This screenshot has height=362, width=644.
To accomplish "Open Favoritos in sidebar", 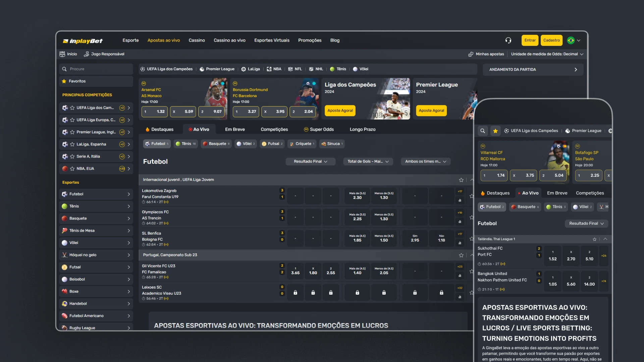I will pyautogui.click(x=96, y=81).
